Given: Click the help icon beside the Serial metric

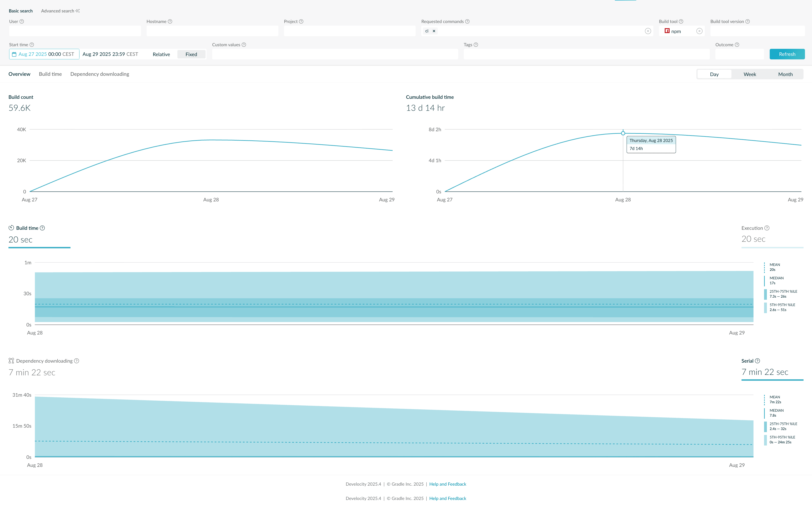Looking at the screenshot, I should (x=758, y=361).
